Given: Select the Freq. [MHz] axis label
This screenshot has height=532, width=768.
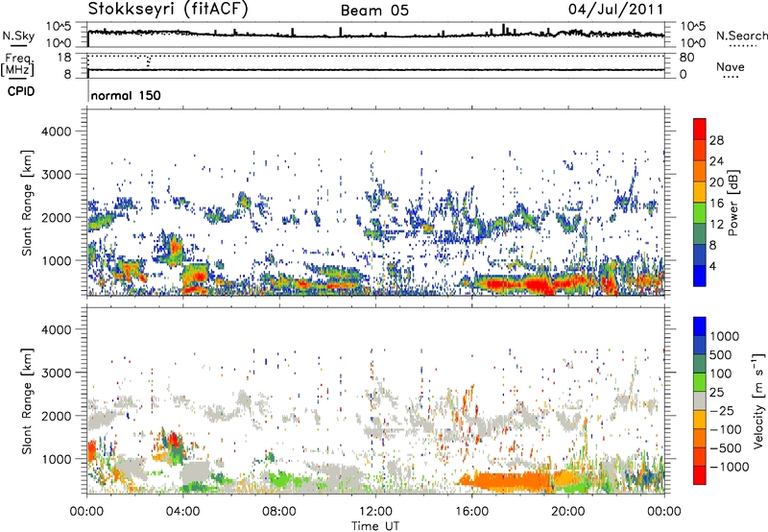Looking at the screenshot, I should (17, 65).
